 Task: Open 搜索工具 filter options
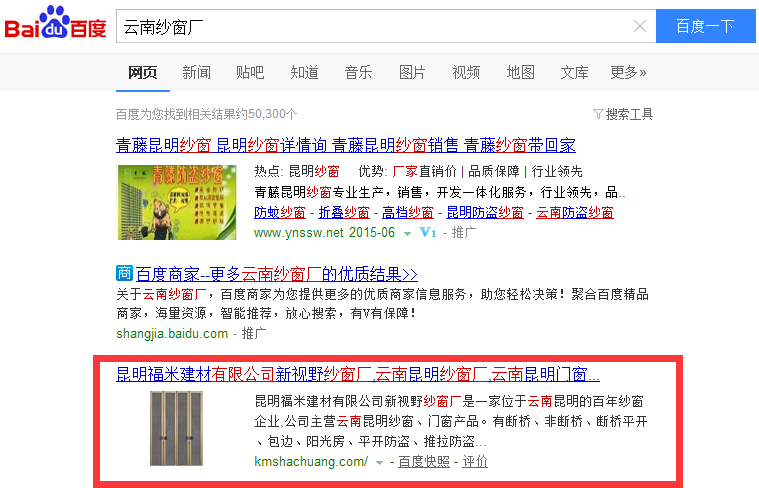(x=623, y=114)
